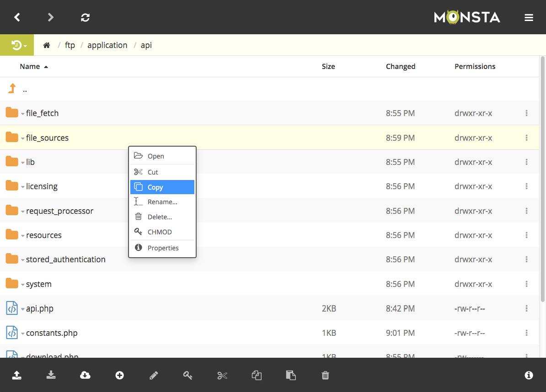Expand dropdown arrow next to licensing

22,187
